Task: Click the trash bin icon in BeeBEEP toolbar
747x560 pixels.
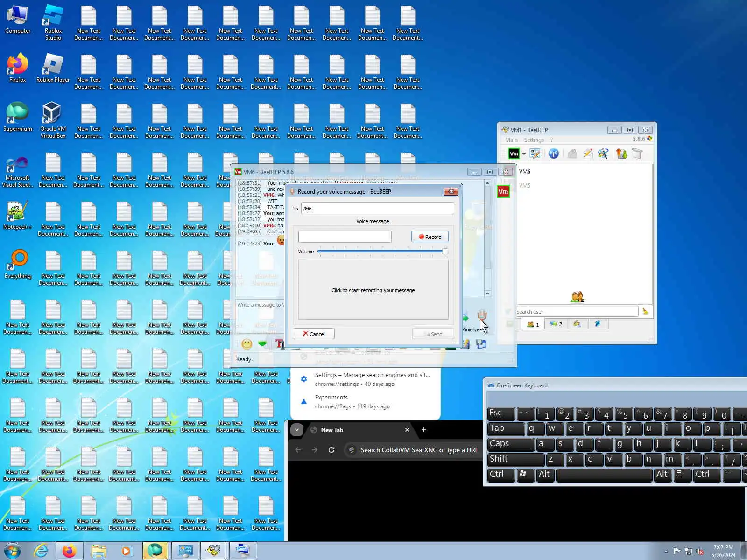Action: tap(637, 154)
